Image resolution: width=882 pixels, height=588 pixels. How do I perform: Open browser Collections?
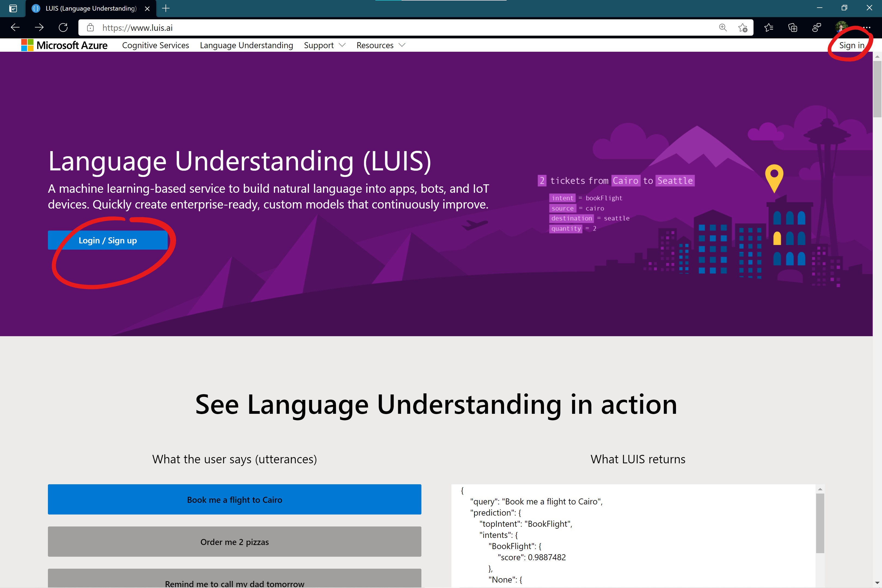coord(792,27)
